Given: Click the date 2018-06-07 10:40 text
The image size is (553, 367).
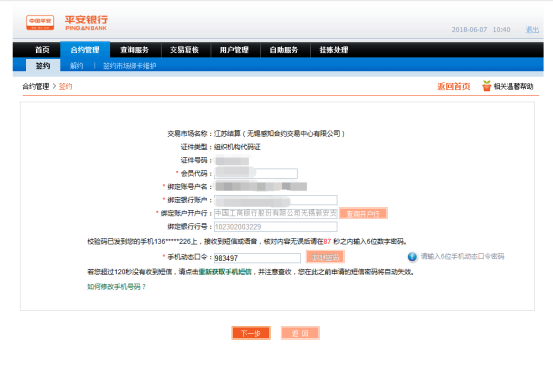Looking at the screenshot, I should click(x=481, y=30).
